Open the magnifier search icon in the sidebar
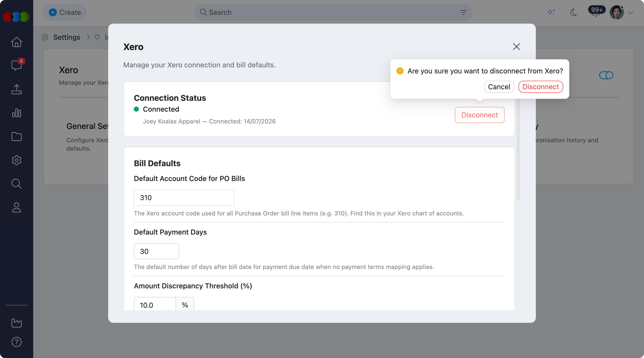 (x=17, y=184)
